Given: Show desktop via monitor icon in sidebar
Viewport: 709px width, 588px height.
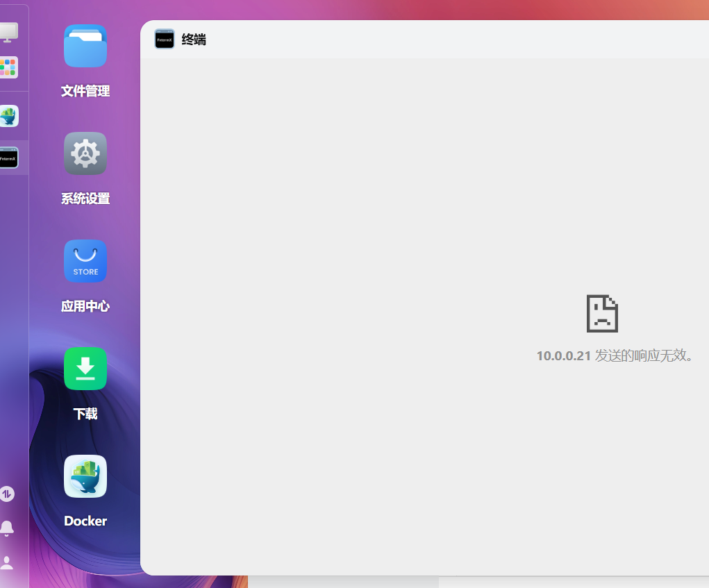Looking at the screenshot, I should coord(8,32).
